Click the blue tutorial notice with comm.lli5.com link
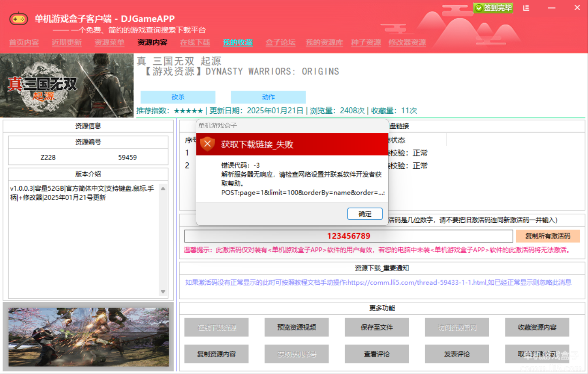 [378, 283]
